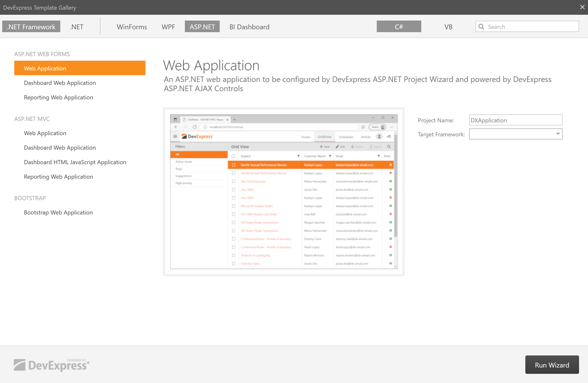The height and width of the screenshot is (383, 588).
Task: Click the template preview thumbnail
Action: pos(284,191)
